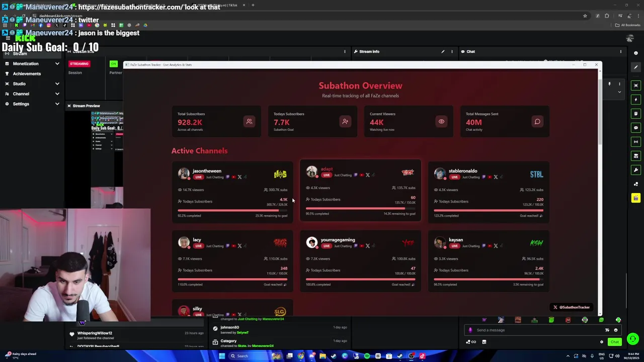Click the Todays Subscribers add-user icon
The width and height of the screenshot is (644, 362).
coord(345,121)
